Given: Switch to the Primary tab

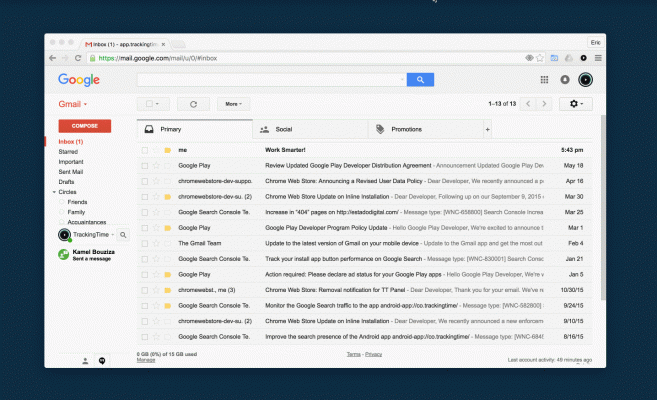Looking at the screenshot, I should click(195, 129).
